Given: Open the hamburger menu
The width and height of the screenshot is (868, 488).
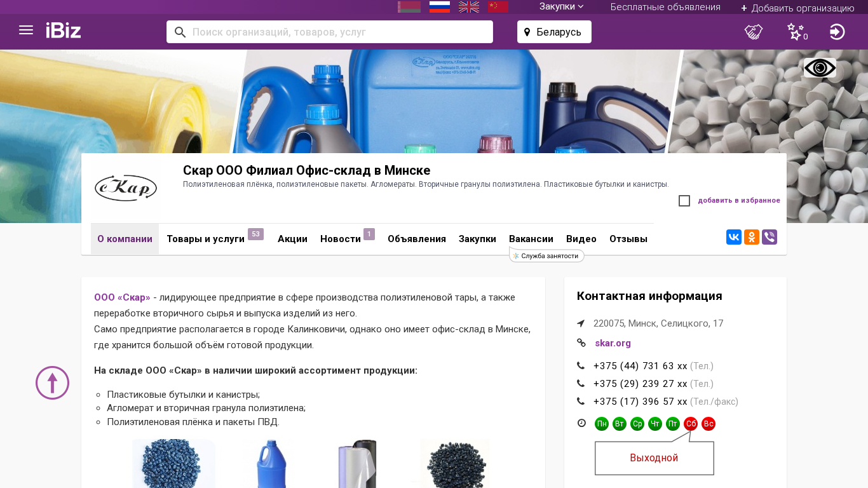Looking at the screenshot, I should pos(26,30).
